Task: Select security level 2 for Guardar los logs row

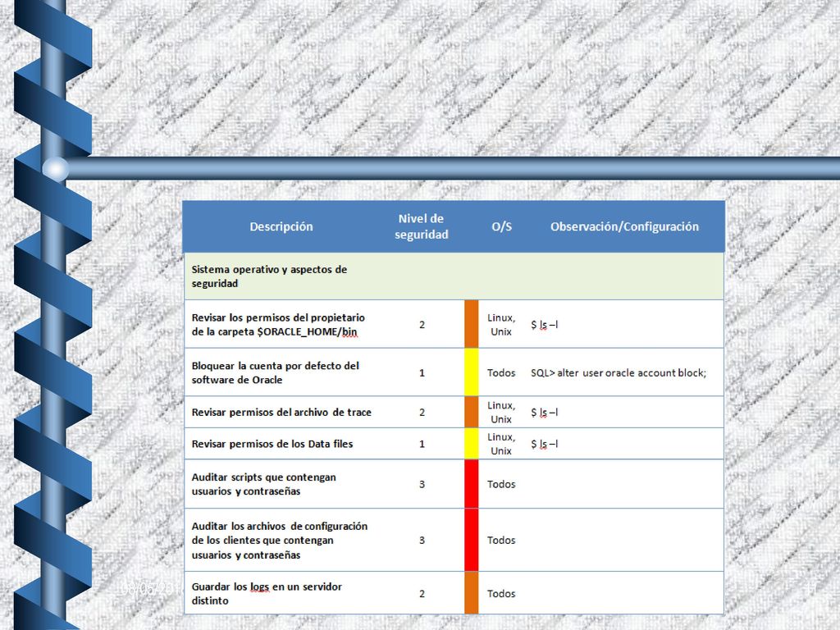Action: 422,594
